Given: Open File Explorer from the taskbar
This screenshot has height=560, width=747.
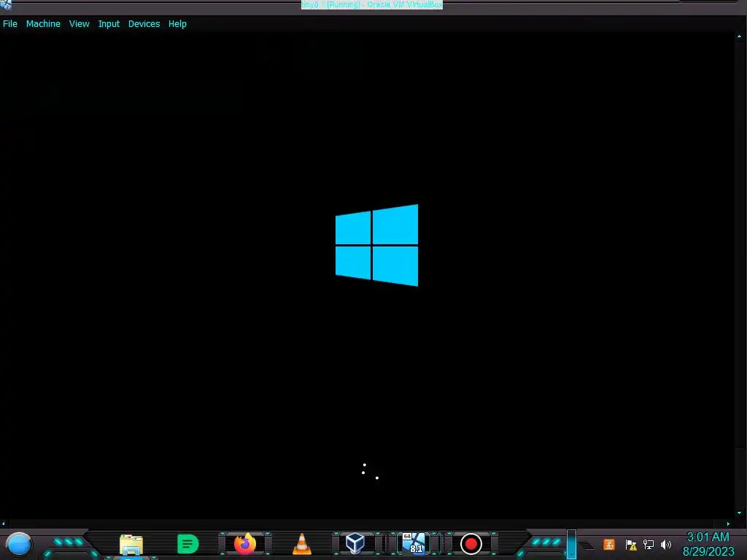Looking at the screenshot, I should (131, 544).
